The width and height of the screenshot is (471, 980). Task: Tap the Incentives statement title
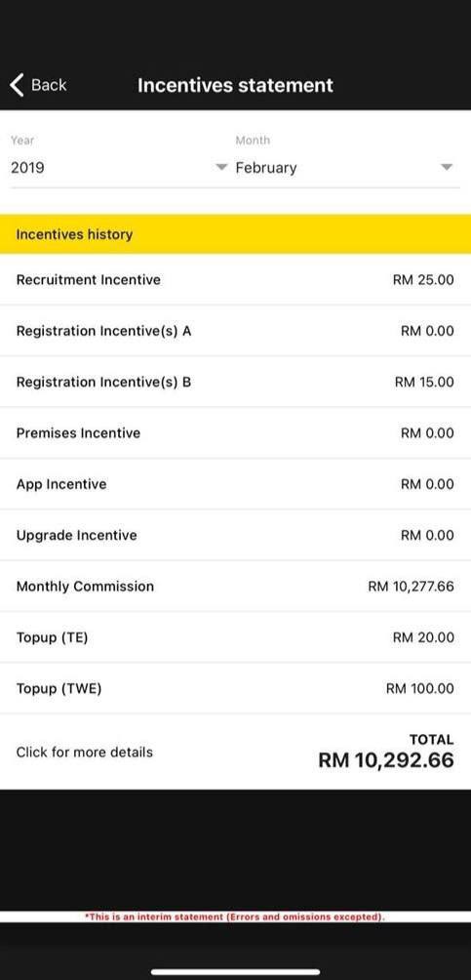tap(236, 85)
